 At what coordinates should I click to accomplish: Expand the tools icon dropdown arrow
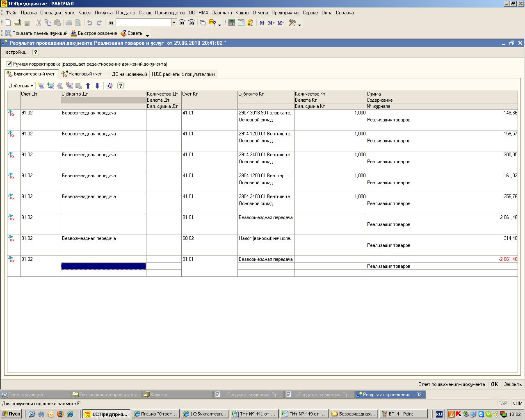tap(300, 25)
